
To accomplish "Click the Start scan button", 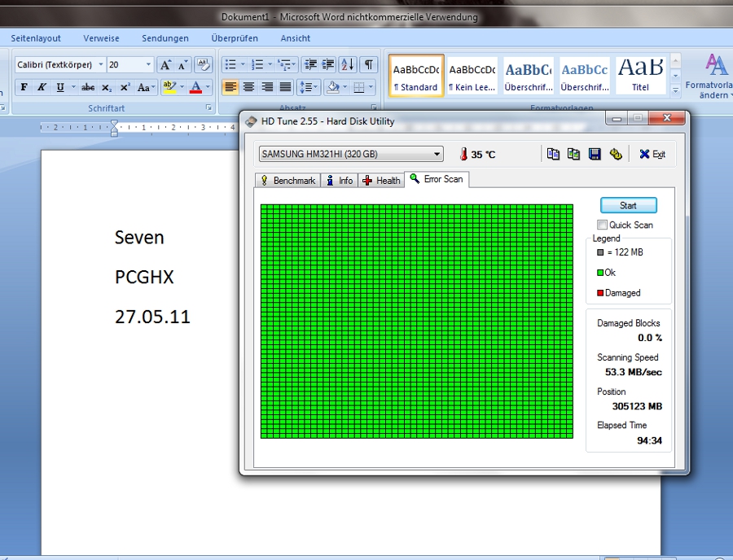I will (x=628, y=205).
